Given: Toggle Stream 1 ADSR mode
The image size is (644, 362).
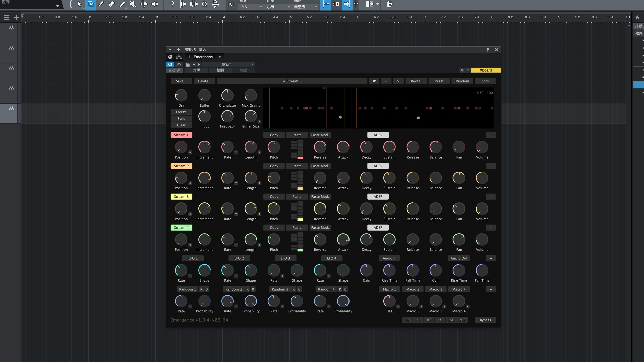Looking at the screenshot, I should (378, 135).
